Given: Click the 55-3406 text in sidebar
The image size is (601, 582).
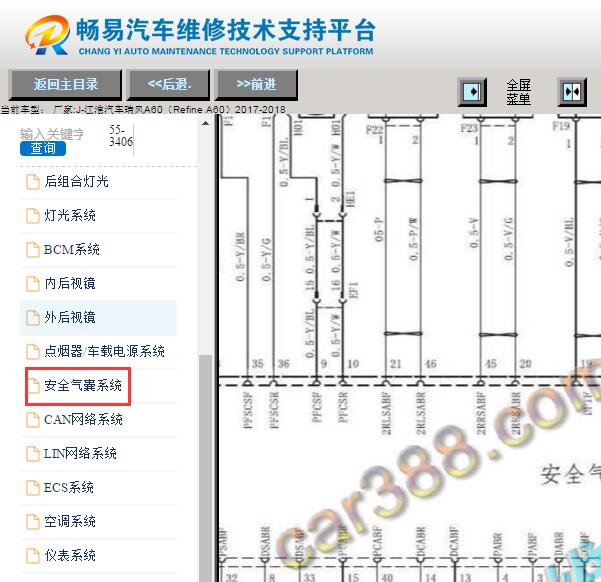Looking at the screenshot, I should pyautogui.click(x=120, y=136).
